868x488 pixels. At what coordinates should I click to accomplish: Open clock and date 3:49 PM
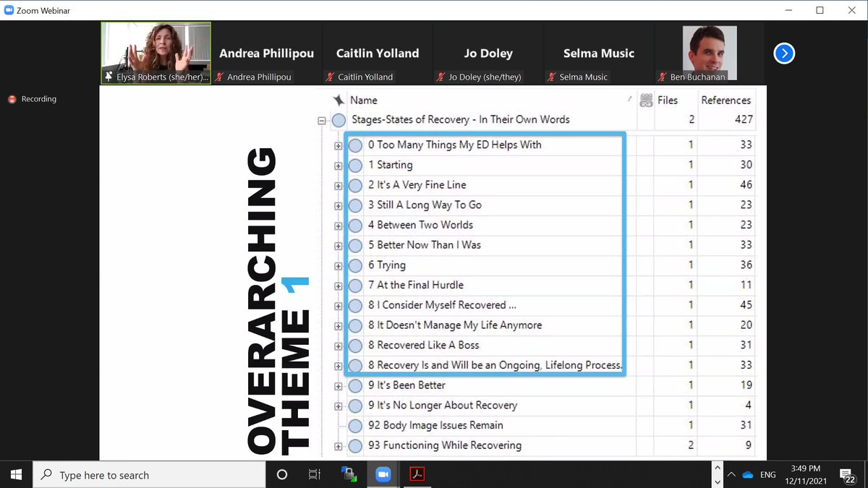click(807, 475)
